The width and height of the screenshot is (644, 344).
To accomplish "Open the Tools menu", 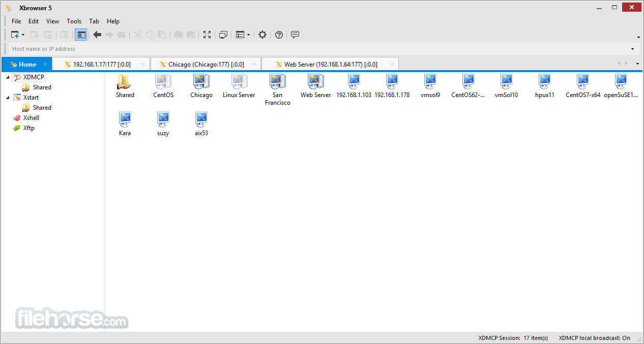I will 74,21.
